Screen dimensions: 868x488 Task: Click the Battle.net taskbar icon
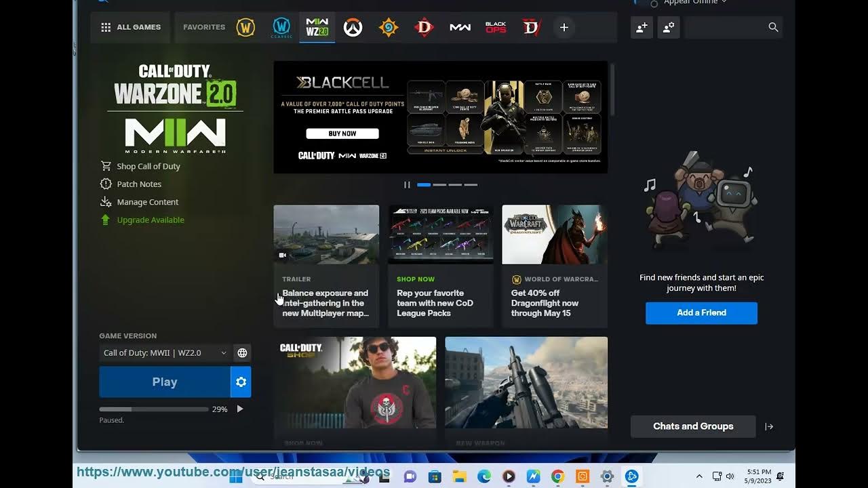pos(631,476)
